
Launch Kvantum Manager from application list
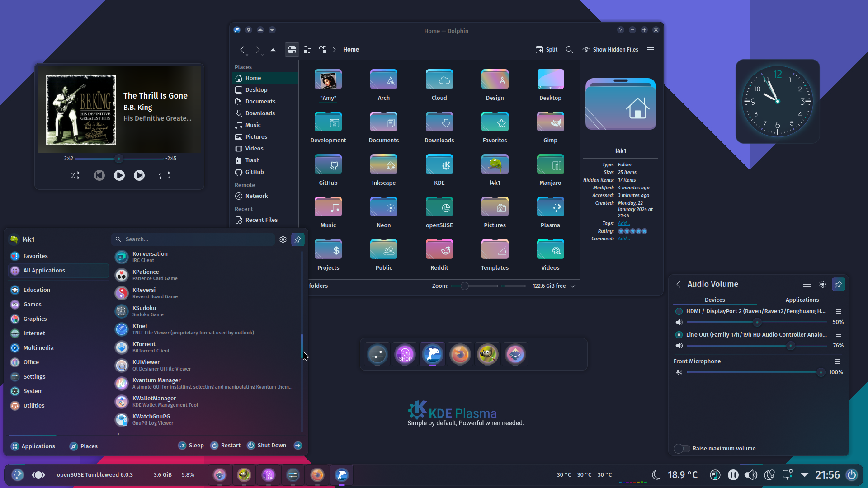point(206,384)
